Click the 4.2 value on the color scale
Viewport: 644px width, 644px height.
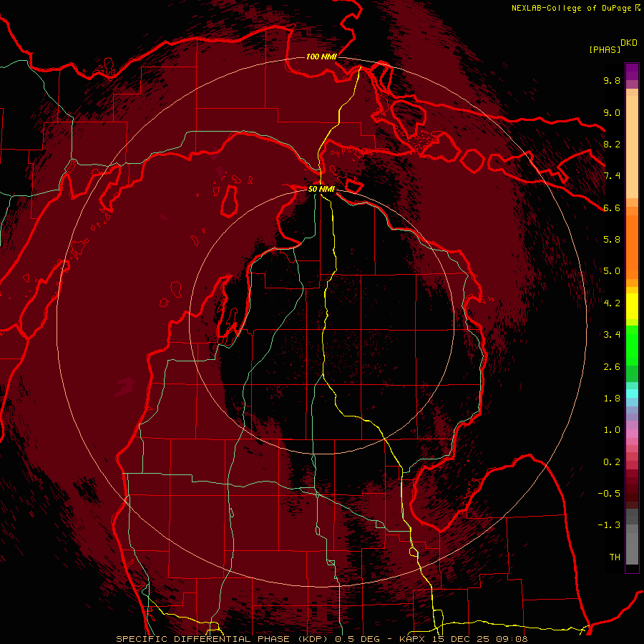612,303
